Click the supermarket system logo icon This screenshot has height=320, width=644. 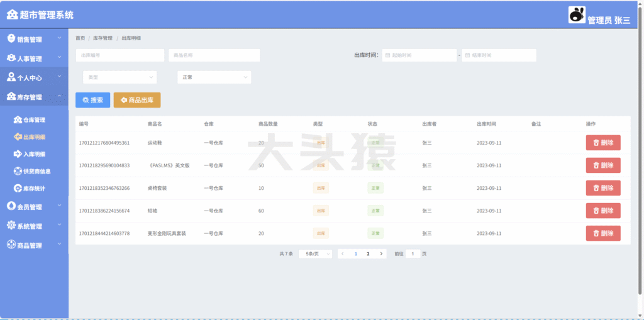[x=13, y=15]
